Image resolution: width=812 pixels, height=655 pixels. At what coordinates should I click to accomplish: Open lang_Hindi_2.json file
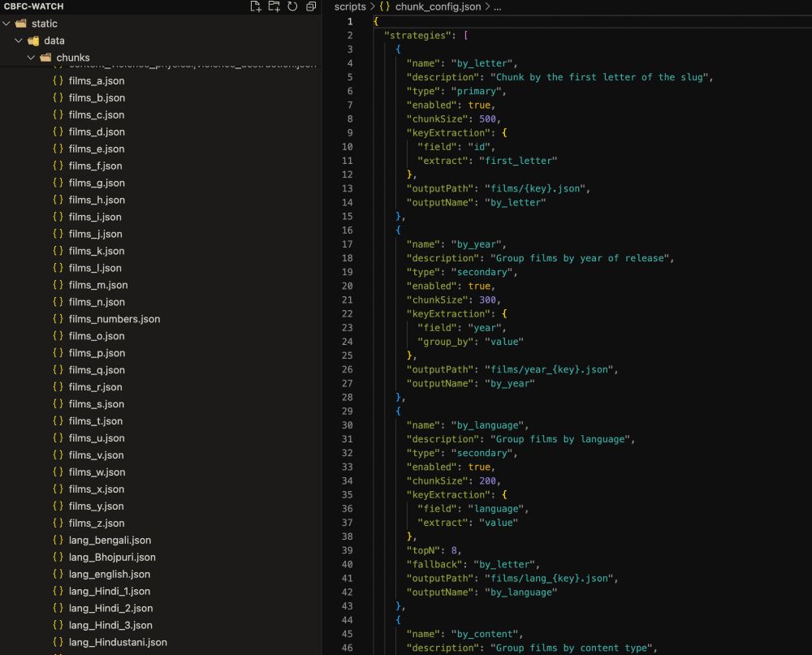(110, 608)
